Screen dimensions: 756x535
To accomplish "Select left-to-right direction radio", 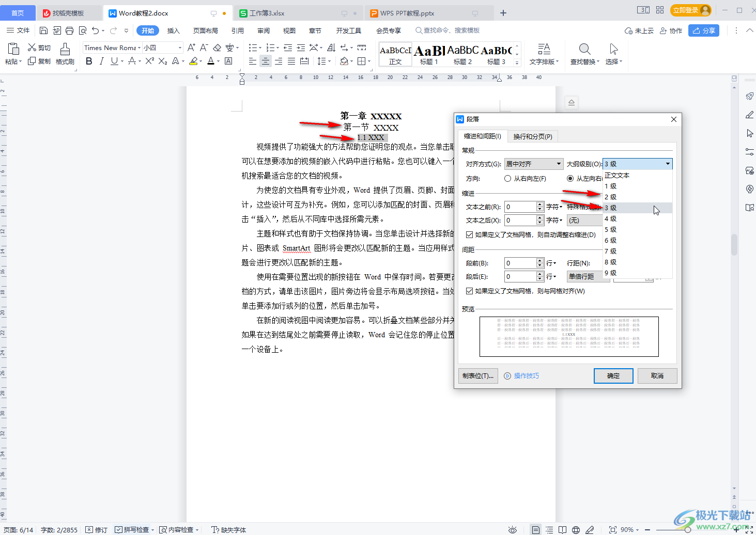I will point(570,178).
